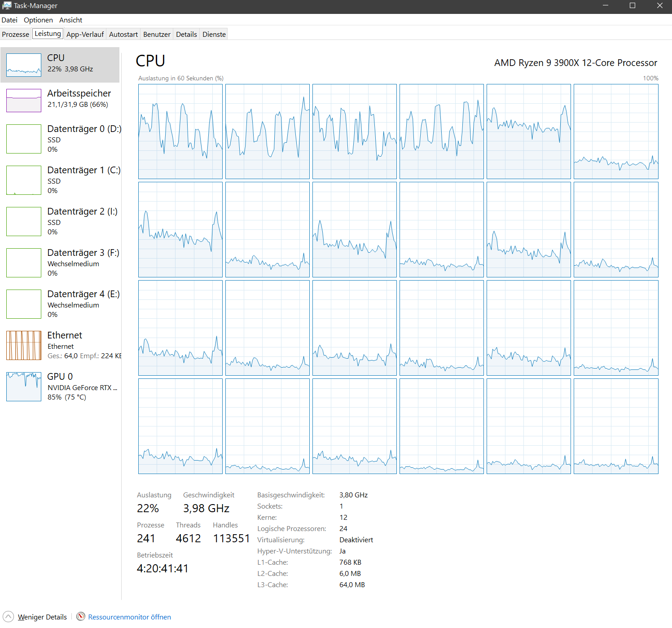Select Datenträger 0 (D:) entry
672x628 pixels.
pos(60,139)
